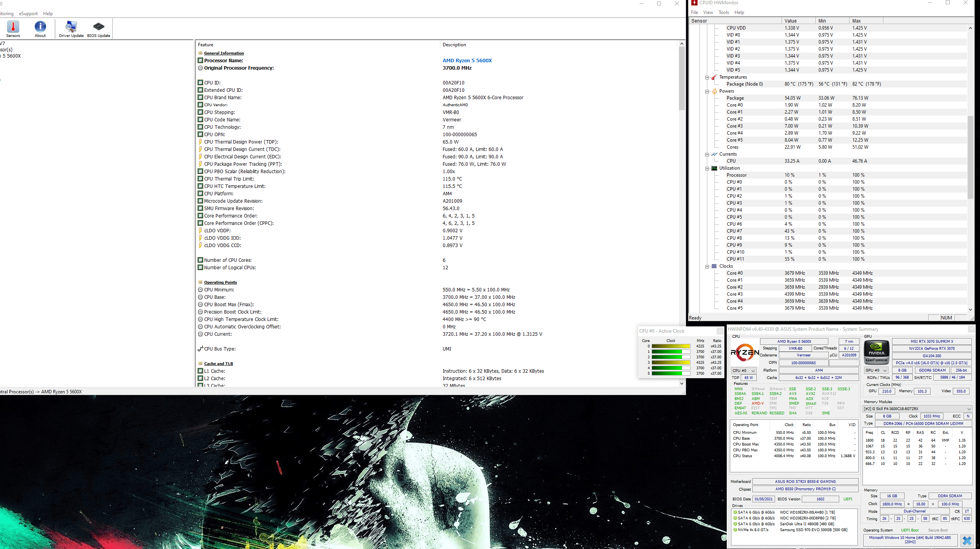Click the Cache and TLB section icon
The width and height of the screenshot is (980, 549).
(x=200, y=364)
